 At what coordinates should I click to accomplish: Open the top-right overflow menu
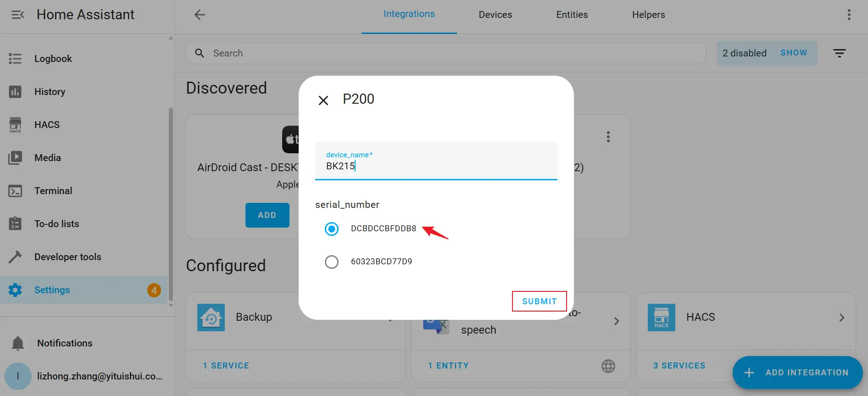[849, 15]
